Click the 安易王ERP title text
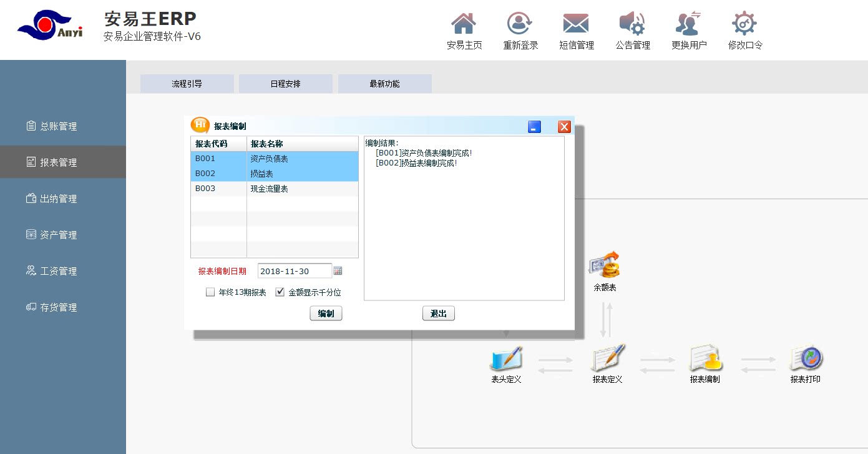868x454 pixels. click(x=150, y=19)
